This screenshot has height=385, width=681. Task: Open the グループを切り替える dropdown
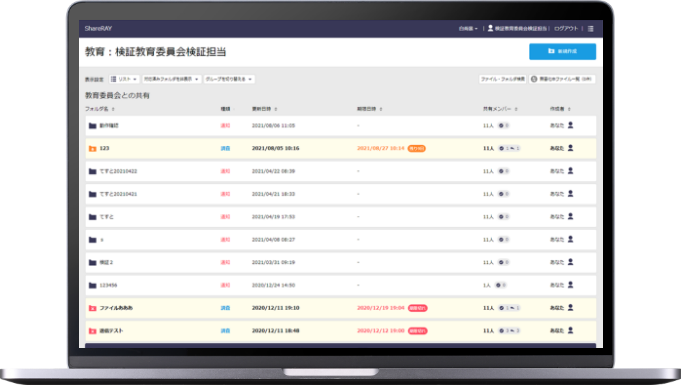point(229,79)
